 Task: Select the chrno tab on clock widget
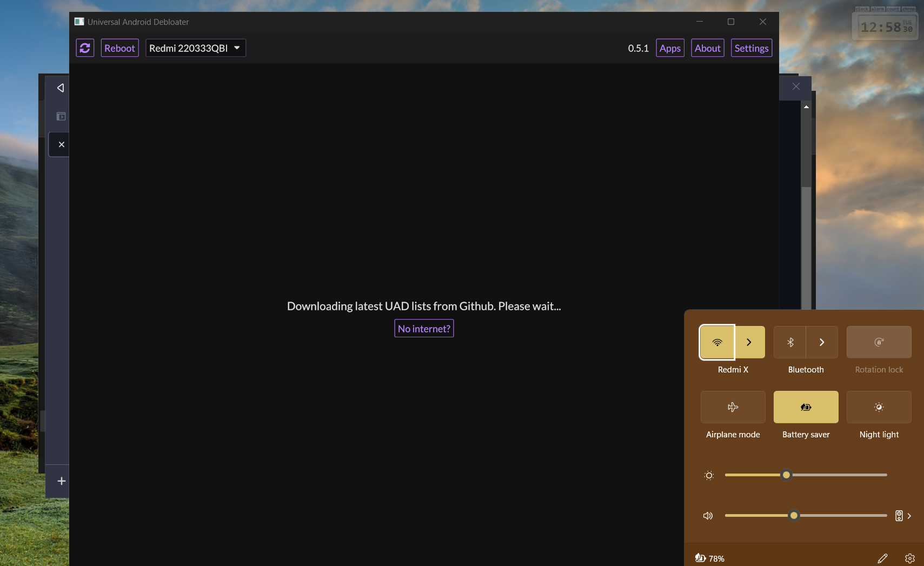coord(909,9)
